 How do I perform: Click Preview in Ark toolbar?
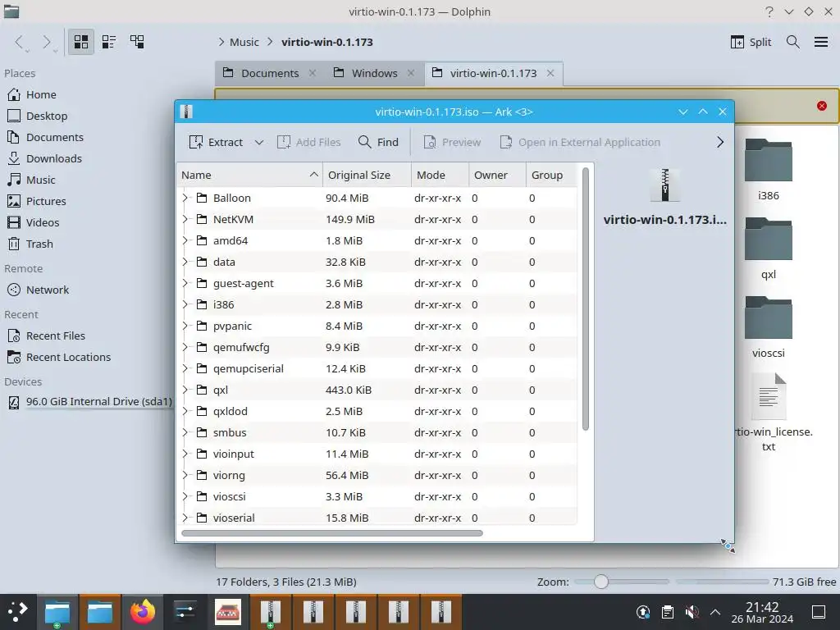[452, 142]
